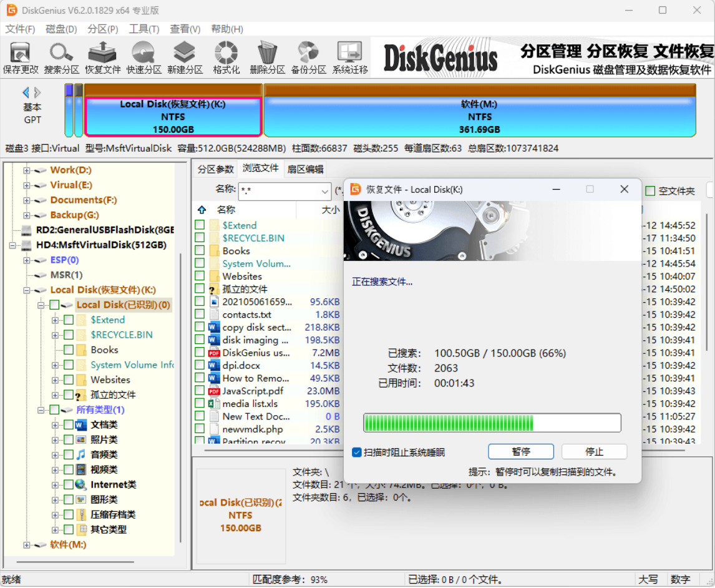Tick the 空文件夹 checkbox
This screenshot has height=588, width=715.
650,191
